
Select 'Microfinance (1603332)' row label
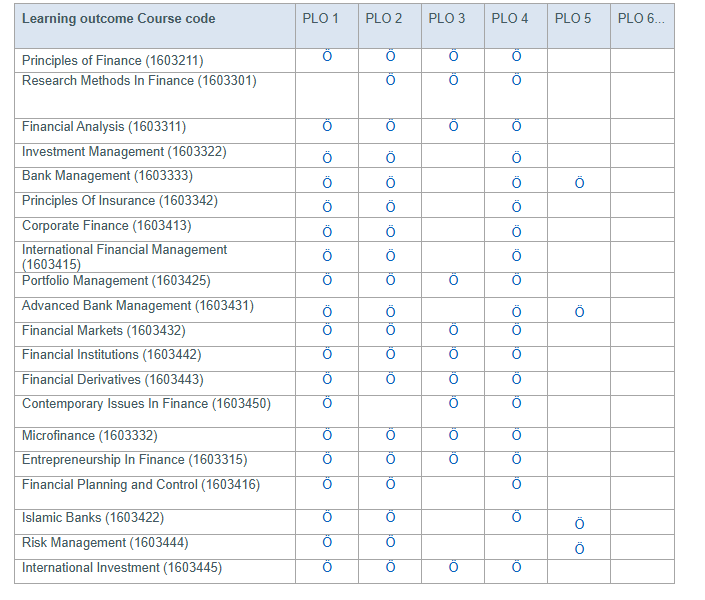click(x=90, y=436)
